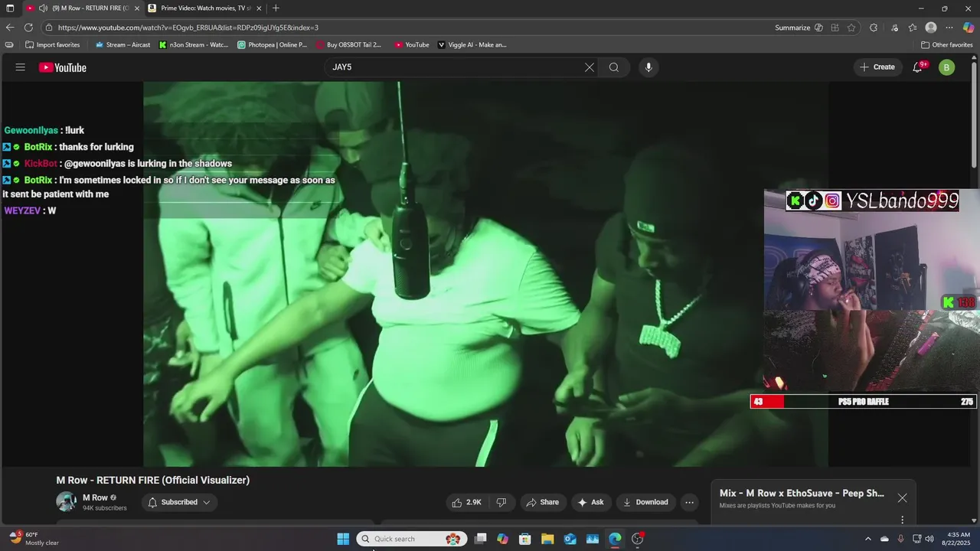The image size is (980, 551).
Task: Open YouTube notifications bell
Action: click(918, 67)
